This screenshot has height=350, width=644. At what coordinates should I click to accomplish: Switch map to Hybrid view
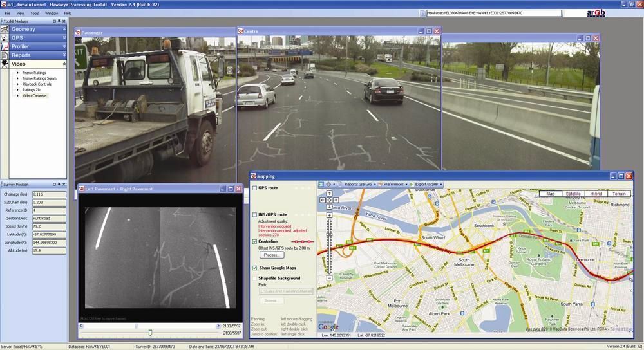(x=596, y=194)
